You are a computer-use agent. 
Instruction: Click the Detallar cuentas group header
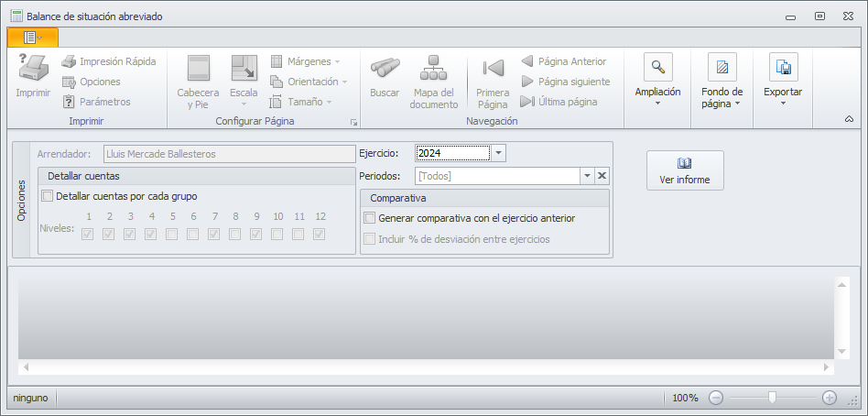click(x=197, y=176)
